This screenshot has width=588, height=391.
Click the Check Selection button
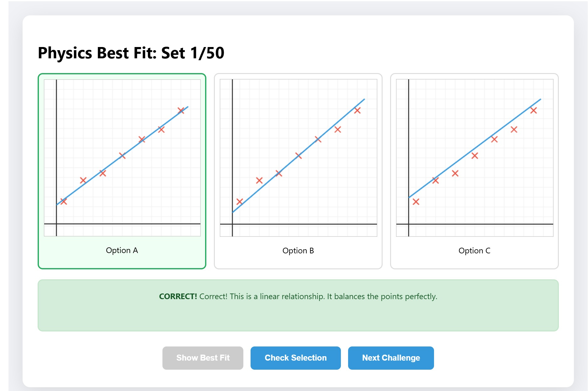pyautogui.click(x=295, y=358)
